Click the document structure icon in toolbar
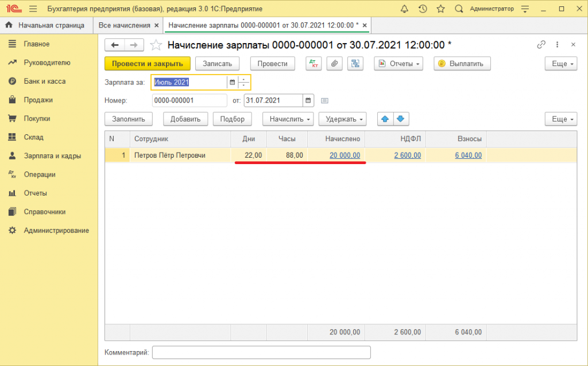The image size is (588, 366). pyautogui.click(x=355, y=64)
